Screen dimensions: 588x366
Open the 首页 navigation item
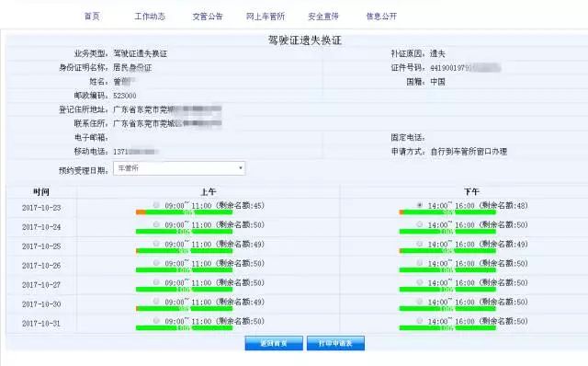[92, 17]
